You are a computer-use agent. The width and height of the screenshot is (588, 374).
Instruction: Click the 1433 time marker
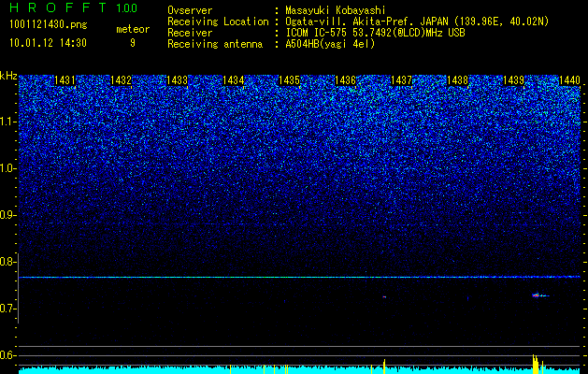pos(177,80)
